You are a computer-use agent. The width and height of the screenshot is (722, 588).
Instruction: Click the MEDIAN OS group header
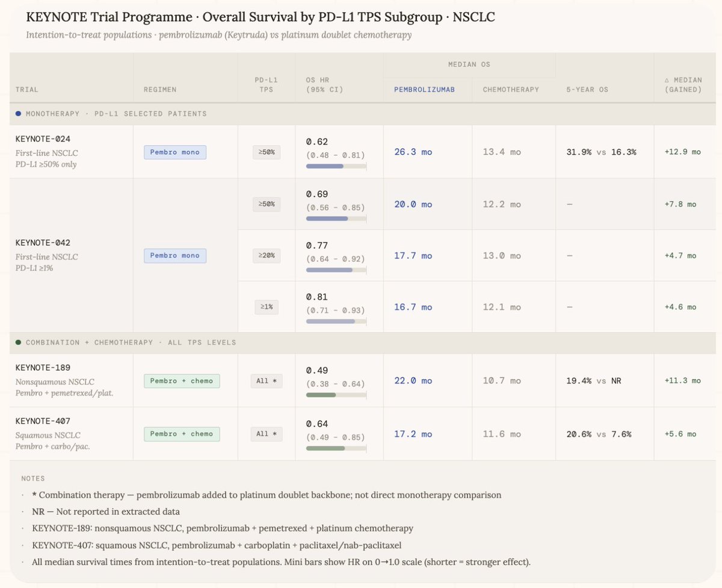tap(469, 64)
